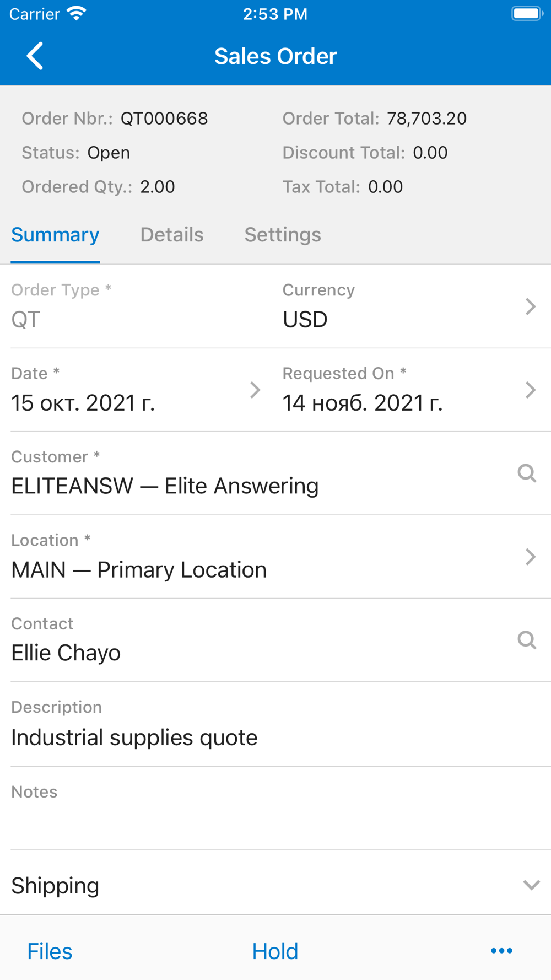Tap the empty Notes field

point(275,809)
